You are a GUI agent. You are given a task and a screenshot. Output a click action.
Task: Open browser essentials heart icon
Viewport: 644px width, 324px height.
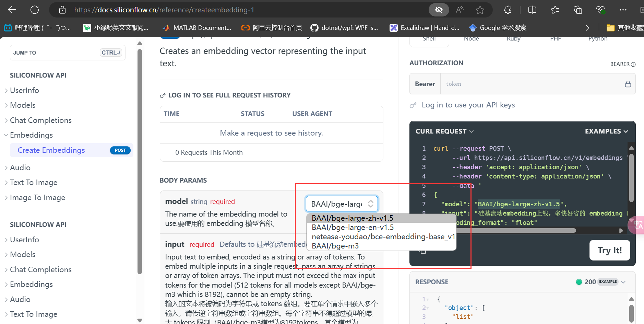(x=600, y=10)
